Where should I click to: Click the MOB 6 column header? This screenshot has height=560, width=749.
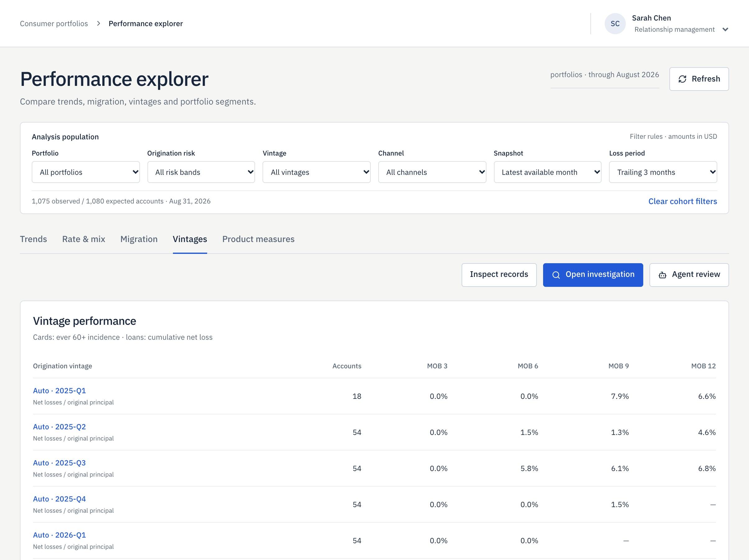528,366
